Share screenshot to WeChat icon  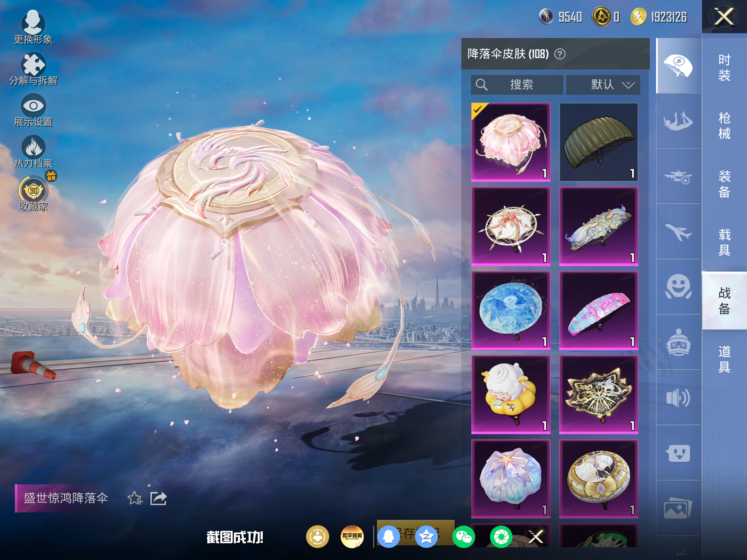464,537
